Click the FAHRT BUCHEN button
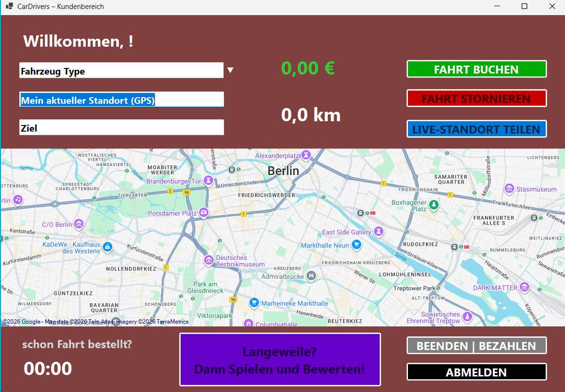 click(x=476, y=69)
